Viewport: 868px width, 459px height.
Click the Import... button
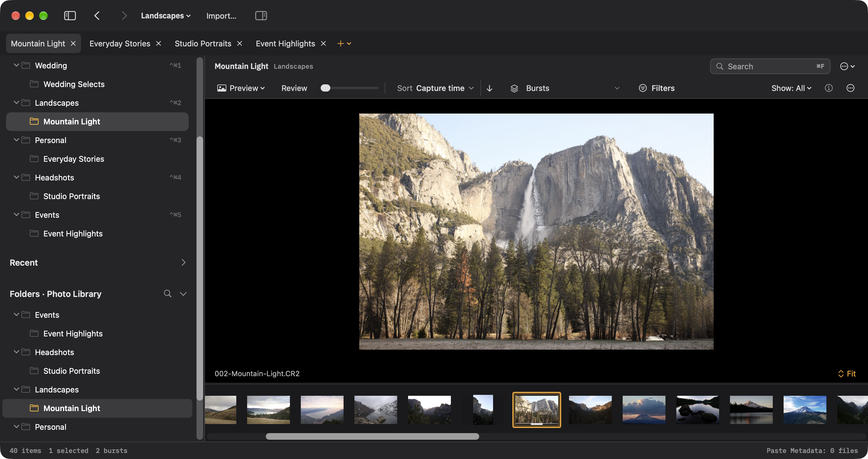pos(221,16)
